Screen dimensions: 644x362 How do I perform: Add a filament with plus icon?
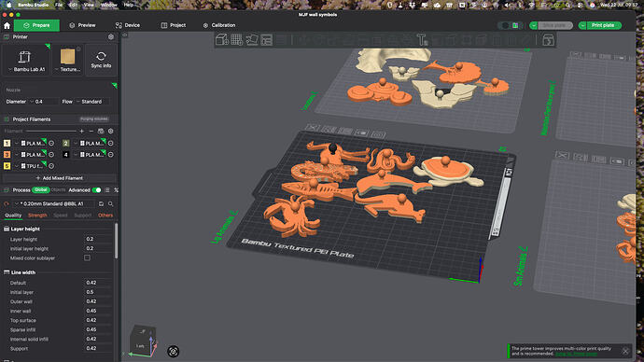pyautogui.click(x=82, y=131)
